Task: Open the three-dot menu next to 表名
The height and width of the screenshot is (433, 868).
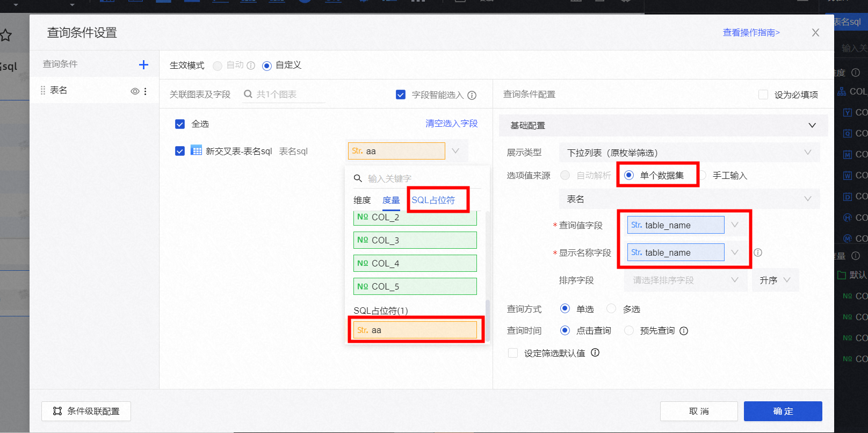Action: (x=146, y=91)
